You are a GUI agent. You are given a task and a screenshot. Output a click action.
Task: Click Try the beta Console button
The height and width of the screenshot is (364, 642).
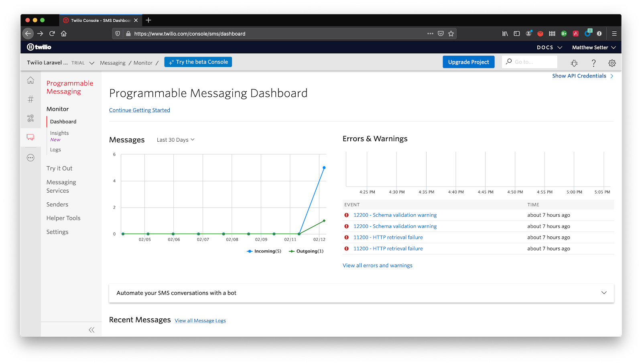point(198,62)
